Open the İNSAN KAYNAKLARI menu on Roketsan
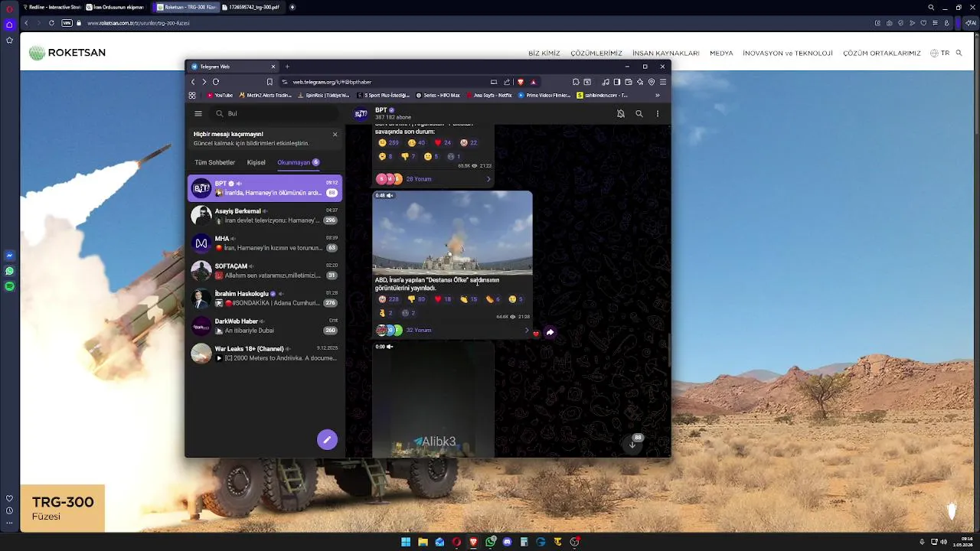 click(666, 54)
